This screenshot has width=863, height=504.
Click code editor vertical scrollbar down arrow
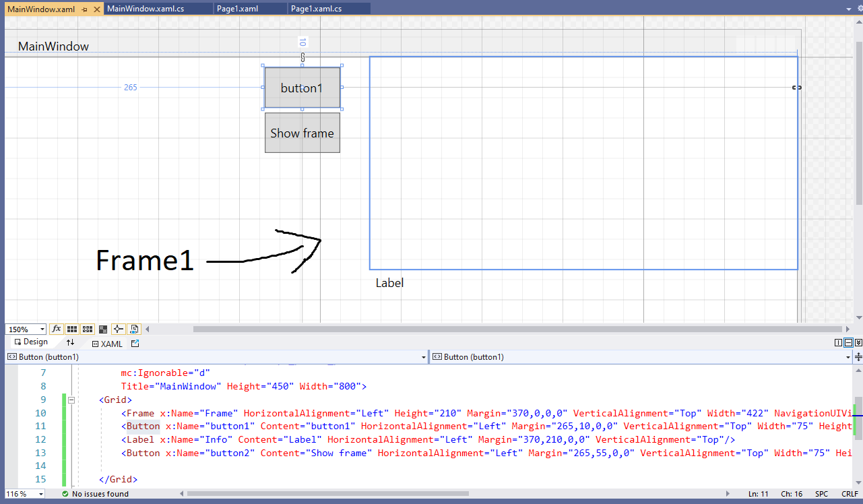tap(858, 482)
